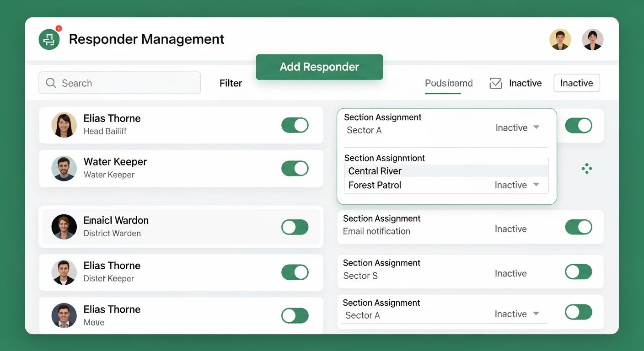Click the Dister Keeper subtitle
The width and height of the screenshot is (644, 351).
pos(108,278)
